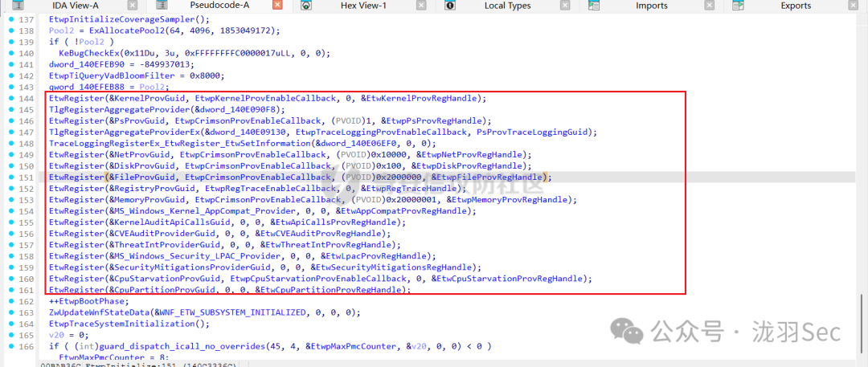Click the Hex View-1 tab icon
The image size is (868, 367).
click(x=307, y=6)
